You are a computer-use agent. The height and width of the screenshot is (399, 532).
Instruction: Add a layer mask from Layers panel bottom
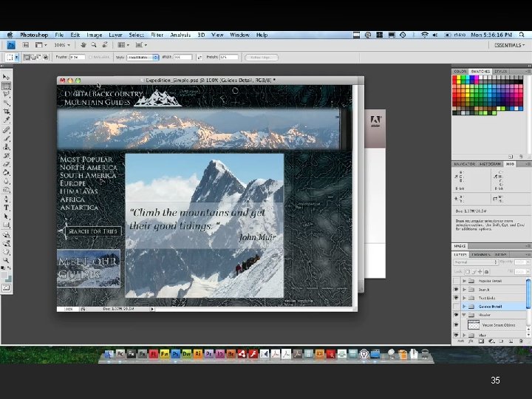click(x=481, y=341)
